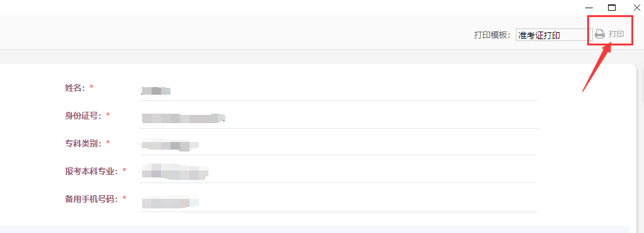The image size is (644, 233).
Task: Select the 身份证号 value field
Action: coord(338,118)
